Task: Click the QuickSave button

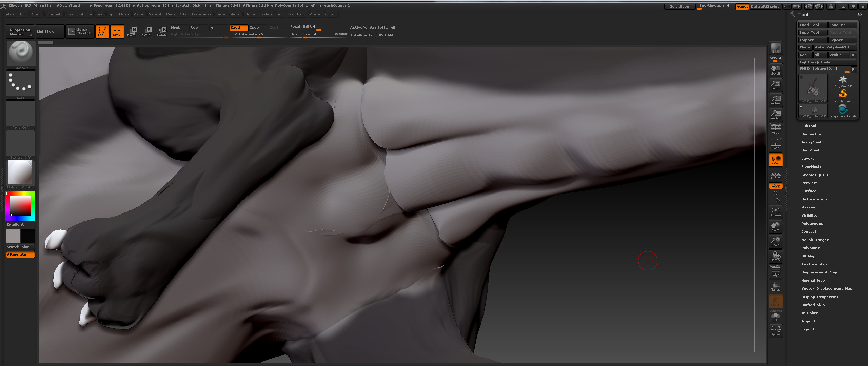Action: tap(679, 7)
